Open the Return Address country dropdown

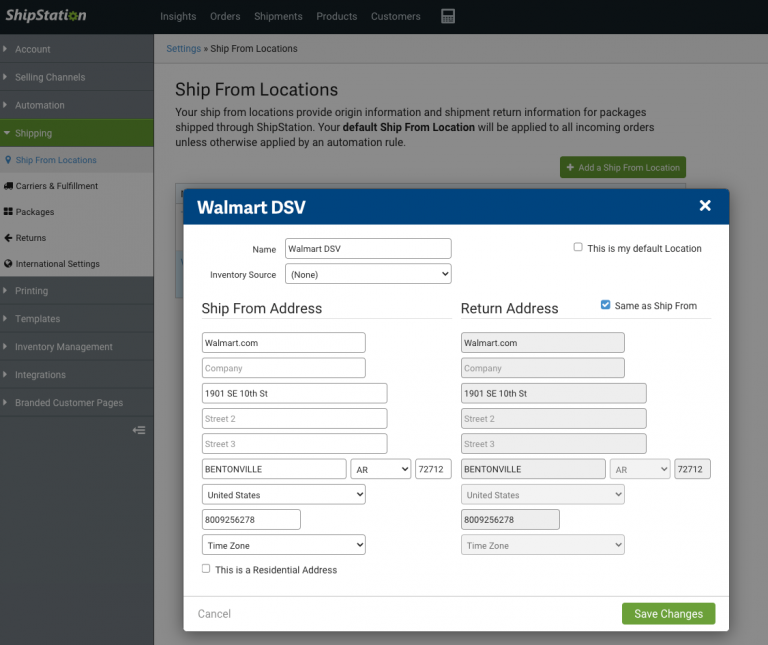tap(543, 495)
